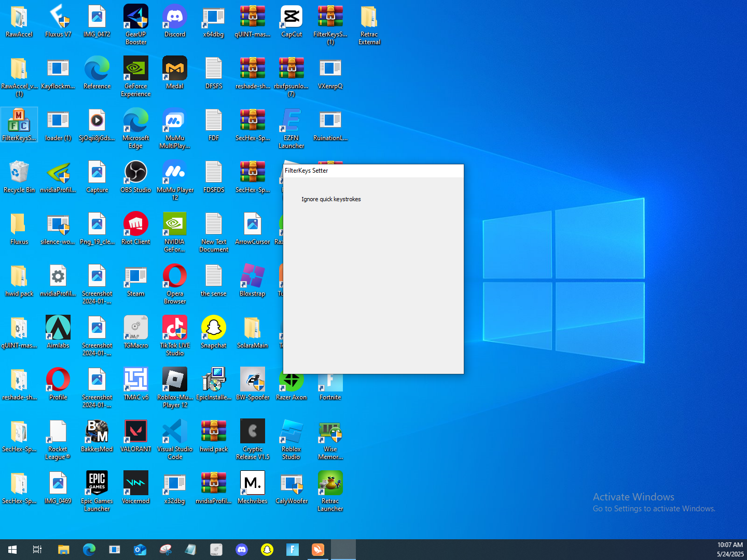Screen dimensions: 747x560
Task: Open the Windows Start menu
Action: click(x=12, y=550)
